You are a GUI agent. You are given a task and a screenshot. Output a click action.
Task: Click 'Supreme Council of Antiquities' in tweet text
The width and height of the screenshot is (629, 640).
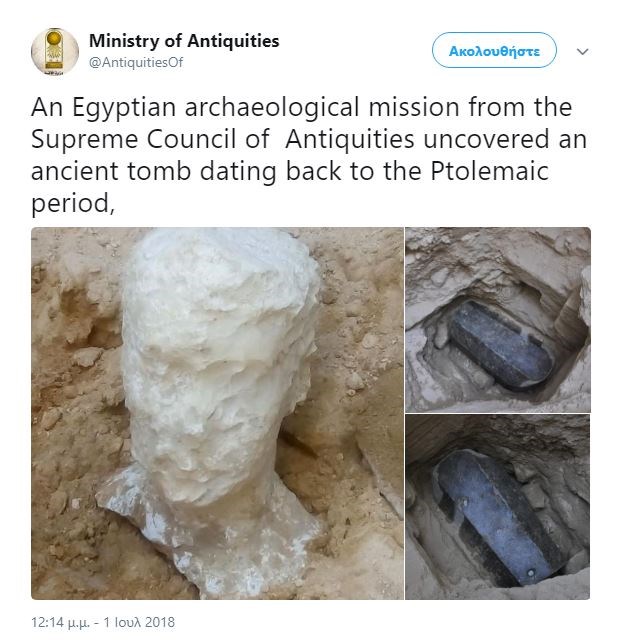tap(223, 139)
